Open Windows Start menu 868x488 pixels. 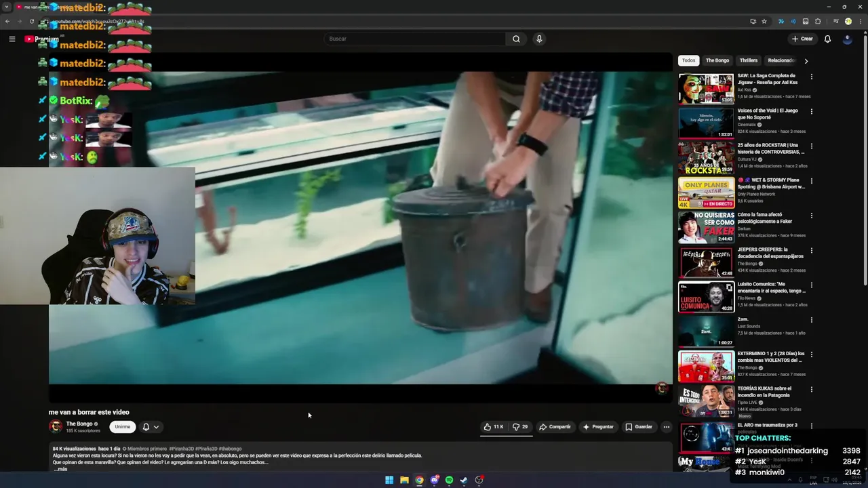click(389, 480)
